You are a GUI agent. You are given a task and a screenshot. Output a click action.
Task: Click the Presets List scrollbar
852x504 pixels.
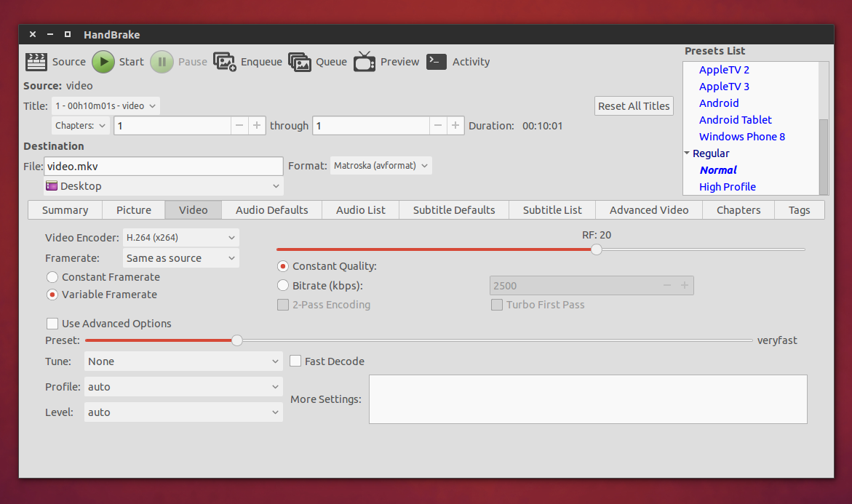[x=823, y=156]
